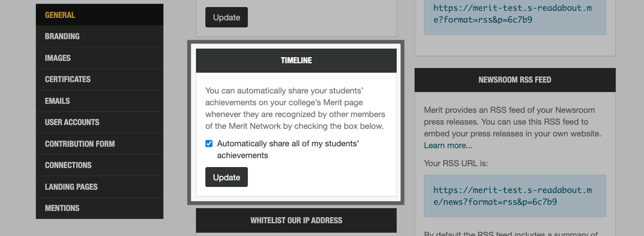Open User Accounts in the sidebar
Viewport: 644px width, 236px height.
click(x=72, y=122)
